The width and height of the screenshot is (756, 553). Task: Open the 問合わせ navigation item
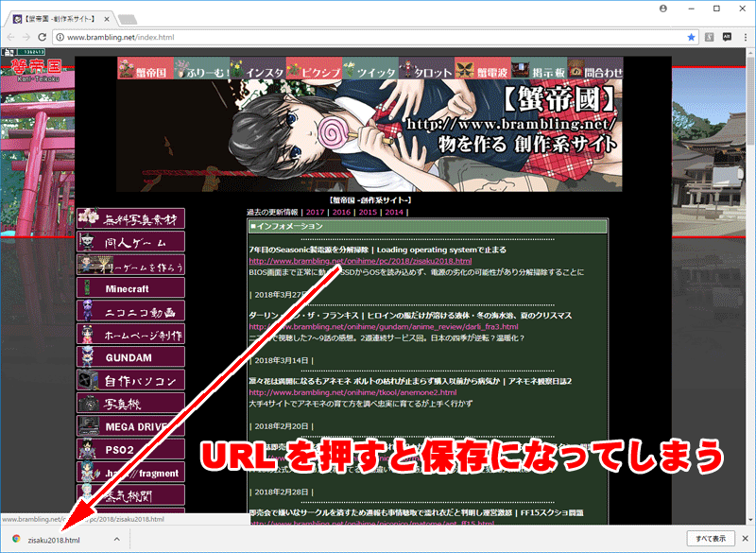click(595, 68)
